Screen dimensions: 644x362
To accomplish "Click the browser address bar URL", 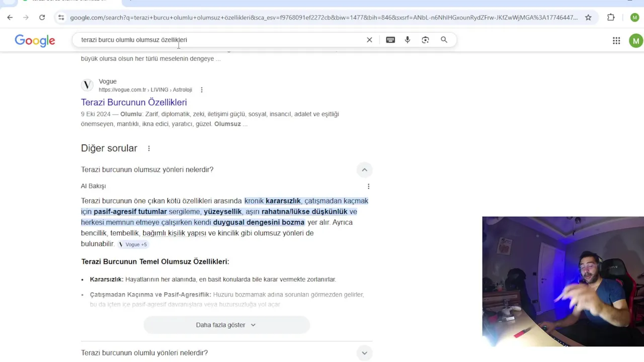I will 324,18.
